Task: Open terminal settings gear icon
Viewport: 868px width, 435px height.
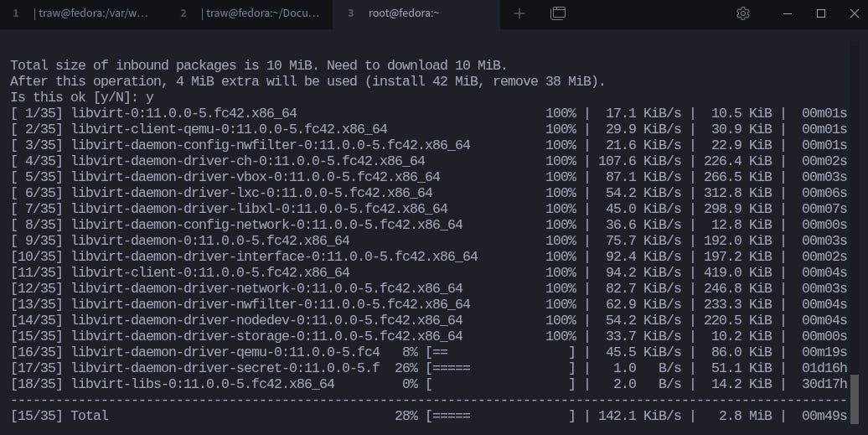Action: pyautogui.click(x=743, y=13)
